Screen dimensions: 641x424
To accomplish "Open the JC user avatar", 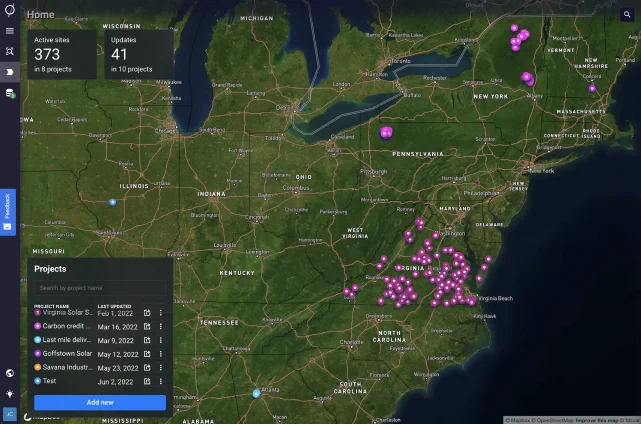I will coord(10,414).
